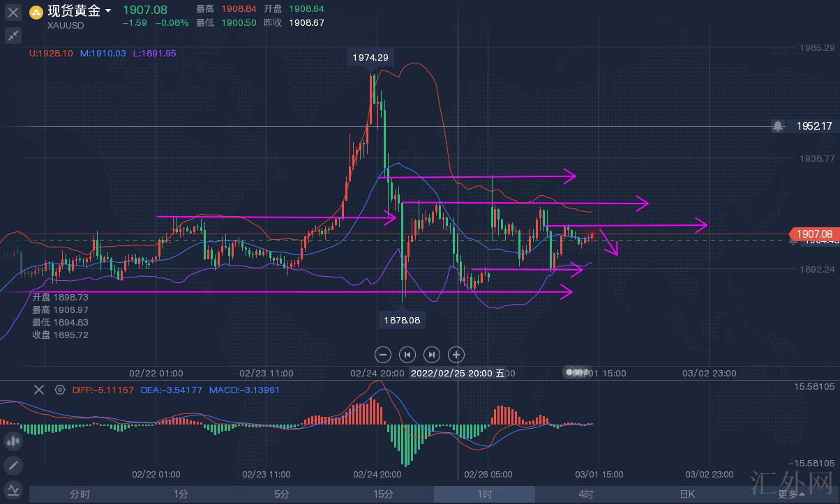Click the red 1907.08 current price tag
Screen dimensions: 840x504
pyautogui.click(x=813, y=234)
